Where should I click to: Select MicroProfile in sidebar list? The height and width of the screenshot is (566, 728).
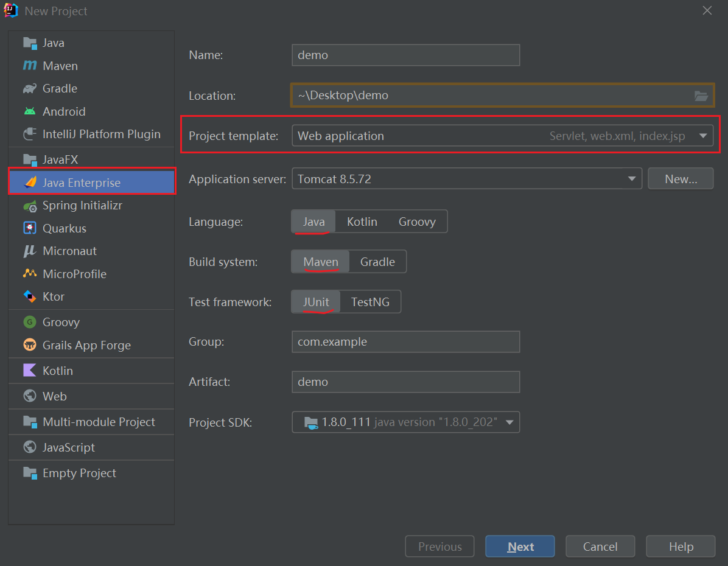point(91,273)
